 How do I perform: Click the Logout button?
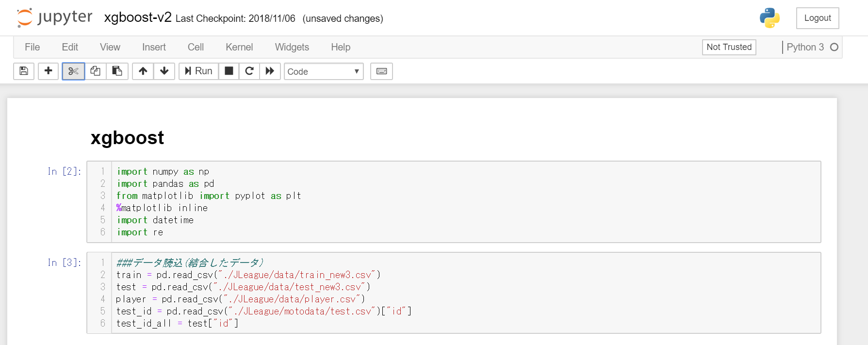818,18
